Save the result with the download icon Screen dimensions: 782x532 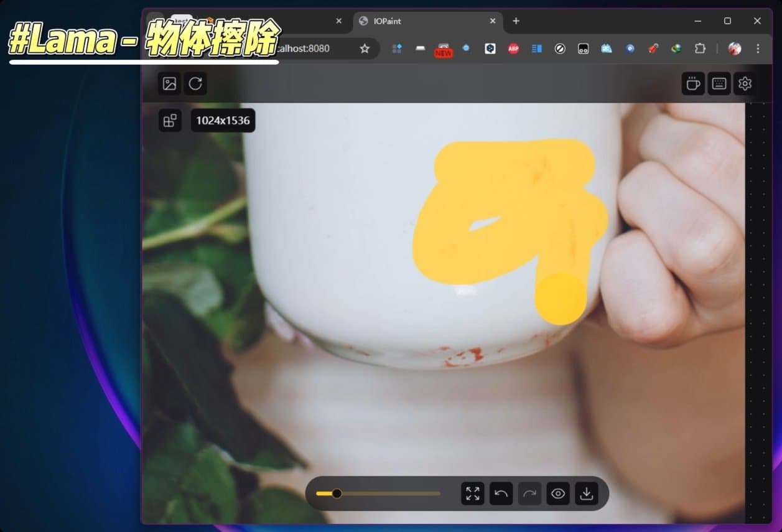(x=586, y=493)
